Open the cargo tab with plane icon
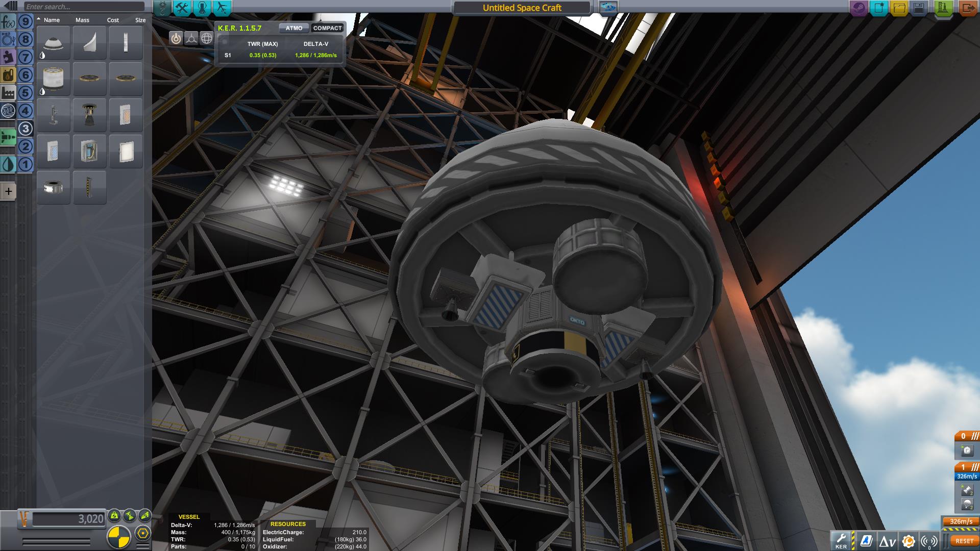980x551 pixels. (x=222, y=8)
